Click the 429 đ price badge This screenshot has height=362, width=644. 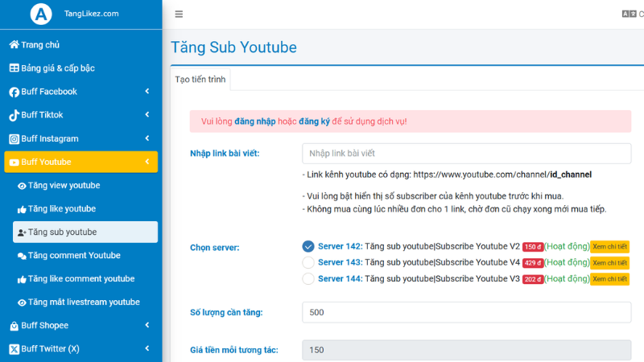pos(533,263)
